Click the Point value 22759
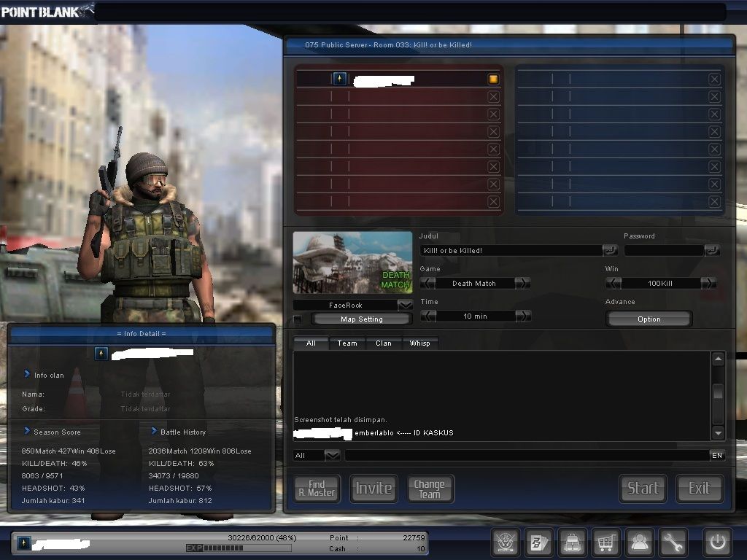This screenshot has width=747, height=560. [x=414, y=537]
